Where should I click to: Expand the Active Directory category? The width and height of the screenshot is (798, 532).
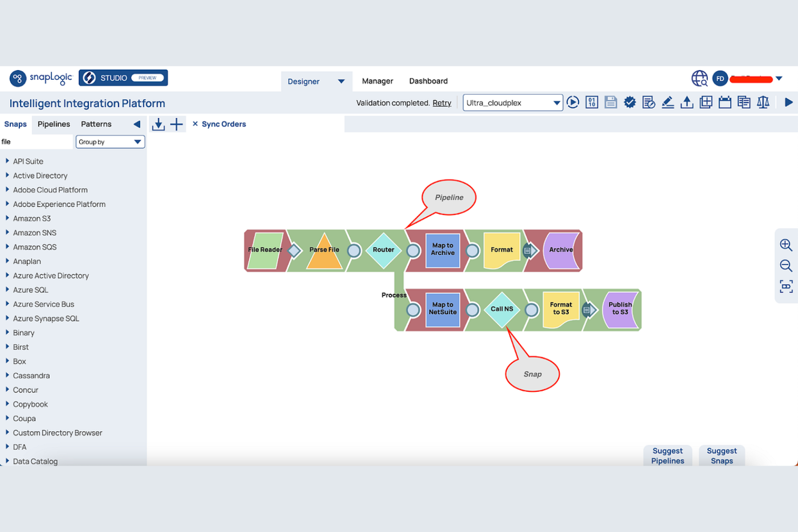tap(7, 175)
